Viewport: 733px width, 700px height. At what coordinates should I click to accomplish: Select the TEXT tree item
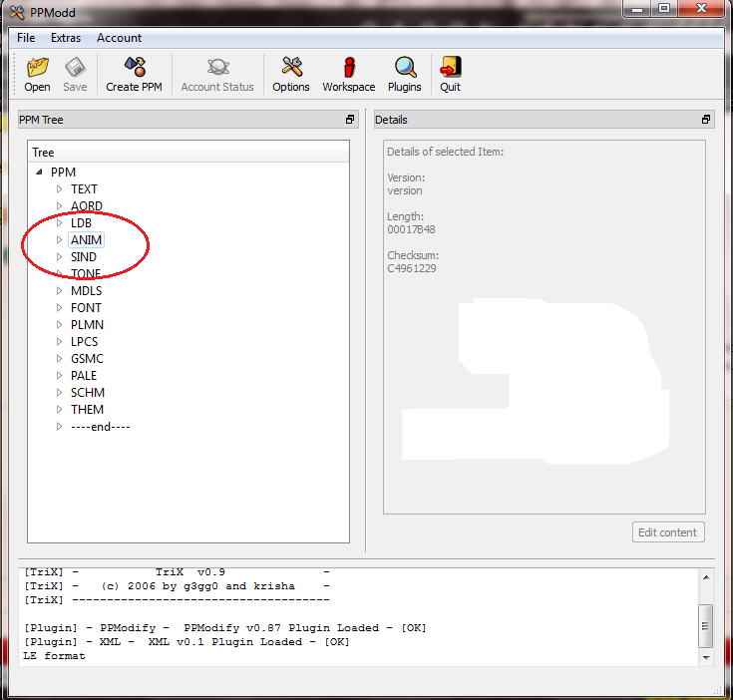pyautogui.click(x=84, y=188)
